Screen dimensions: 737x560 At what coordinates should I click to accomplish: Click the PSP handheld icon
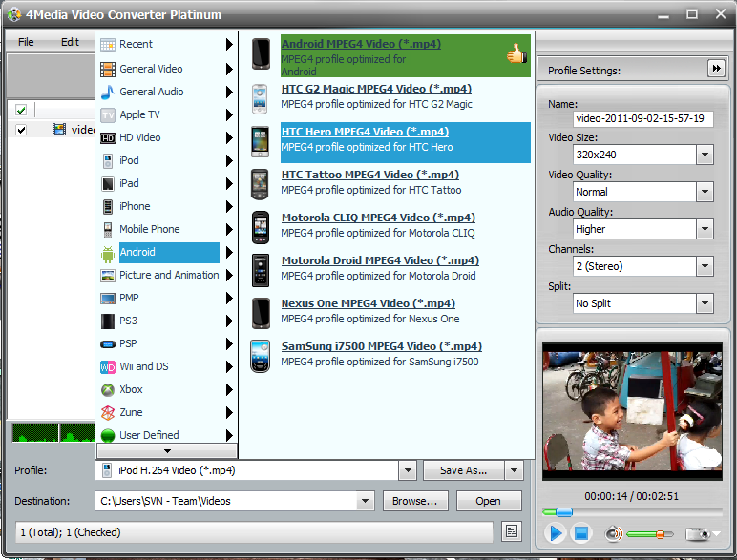[108, 344]
